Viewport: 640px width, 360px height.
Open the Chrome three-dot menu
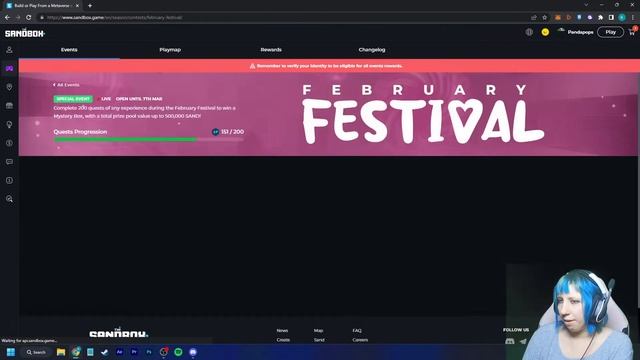(633, 18)
